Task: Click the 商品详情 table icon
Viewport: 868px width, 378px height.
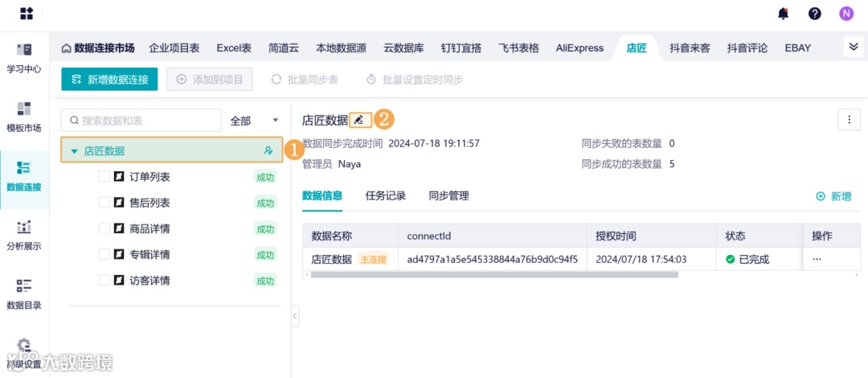Action: pyautogui.click(x=118, y=228)
